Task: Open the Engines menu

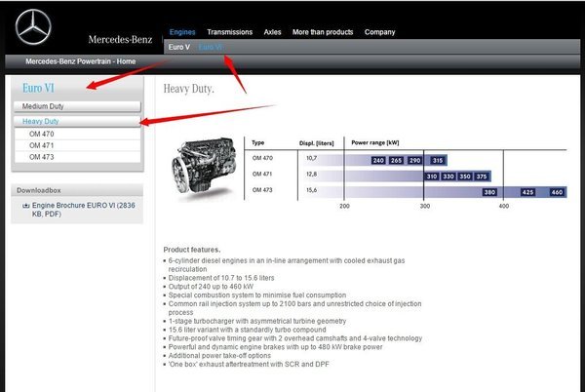Action: tap(182, 32)
